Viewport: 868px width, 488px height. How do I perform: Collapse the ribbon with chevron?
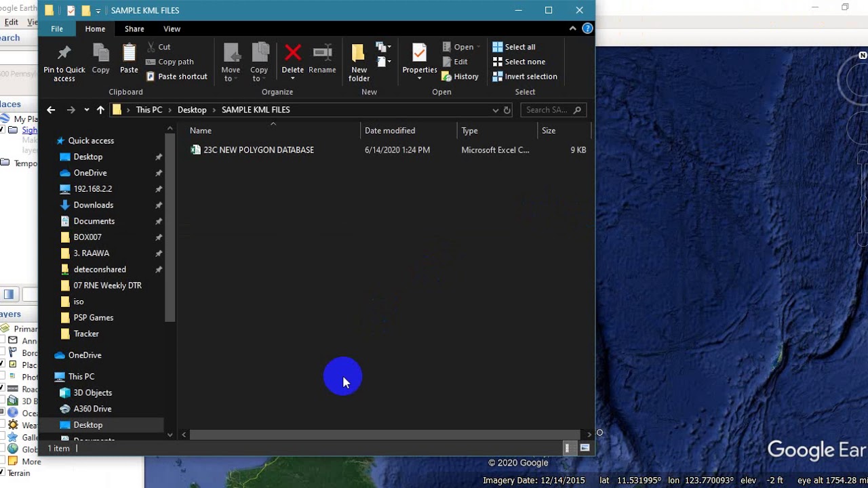573,28
